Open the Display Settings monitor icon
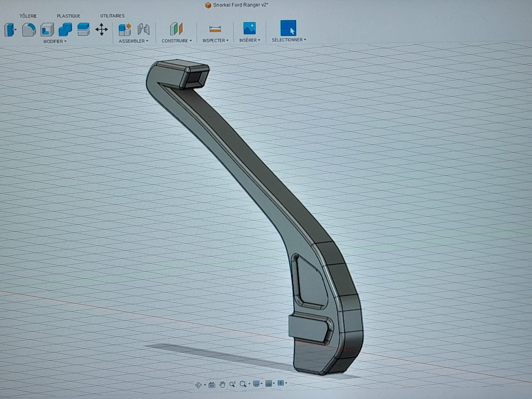Viewport: 532px width, 399px height. pos(256,384)
